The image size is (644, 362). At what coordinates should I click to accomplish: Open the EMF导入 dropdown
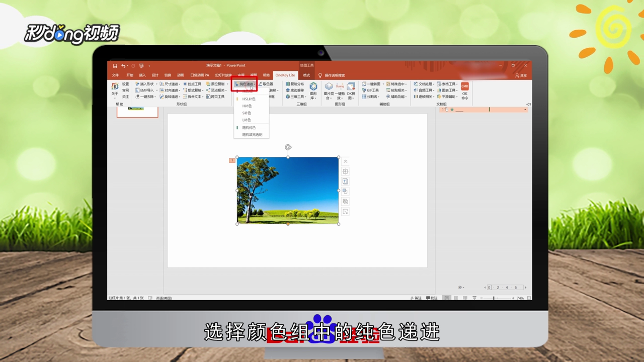(146, 90)
